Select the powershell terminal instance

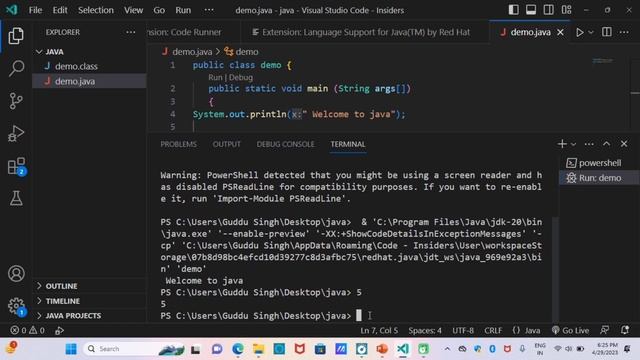click(x=599, y=163)
